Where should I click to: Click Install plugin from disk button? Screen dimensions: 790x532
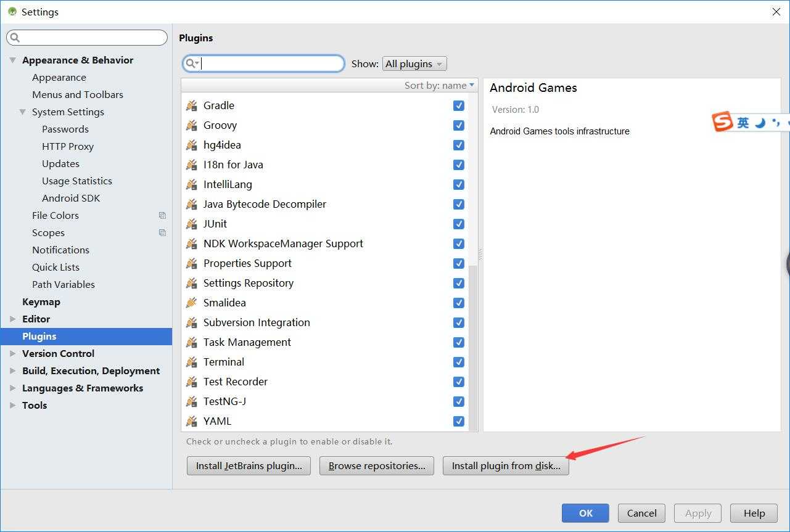[x=506, y=465]
